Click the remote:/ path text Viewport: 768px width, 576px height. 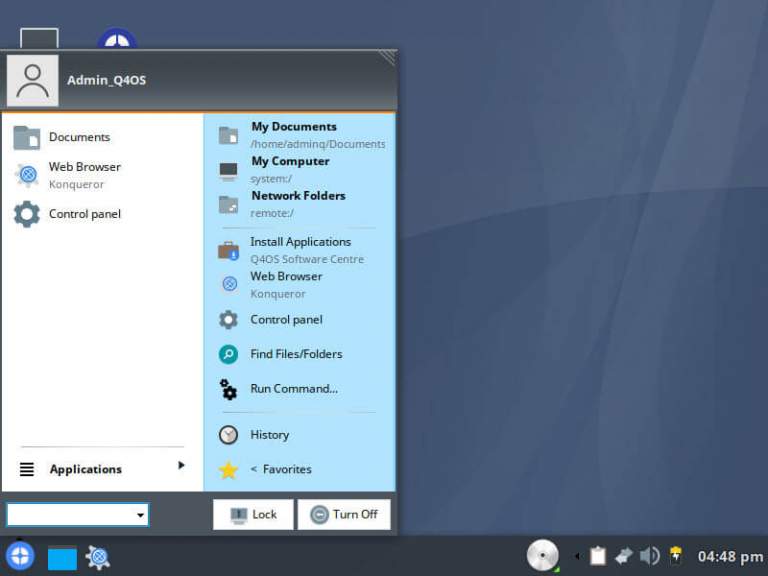tap(272, 213)
